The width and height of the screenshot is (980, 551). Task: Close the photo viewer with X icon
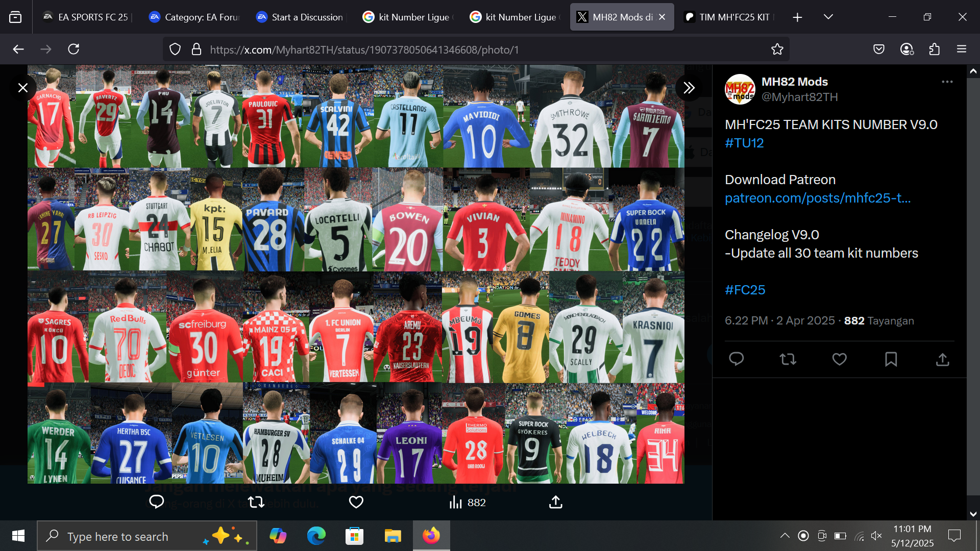pyautogui.click(x=23, y=88)
